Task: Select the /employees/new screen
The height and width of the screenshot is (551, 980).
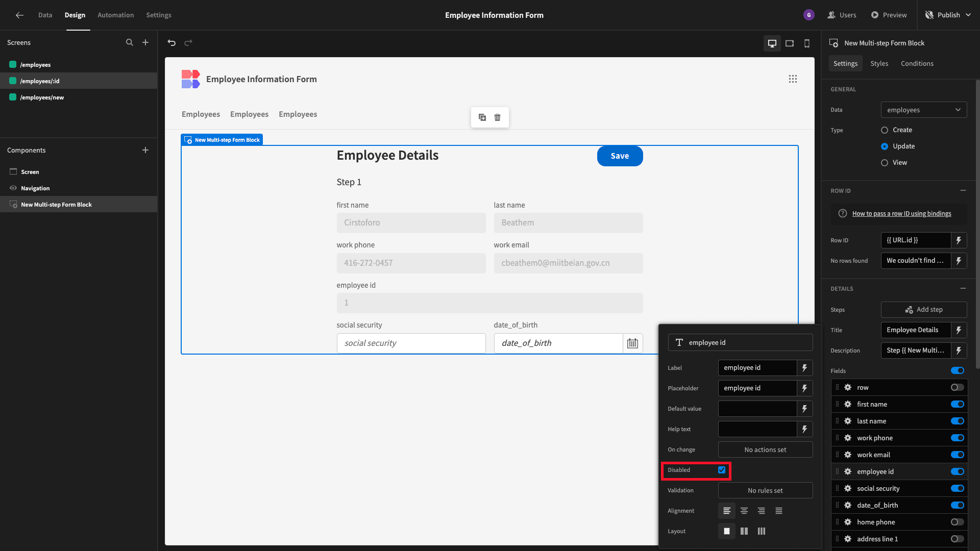Action: click(79, 97)
